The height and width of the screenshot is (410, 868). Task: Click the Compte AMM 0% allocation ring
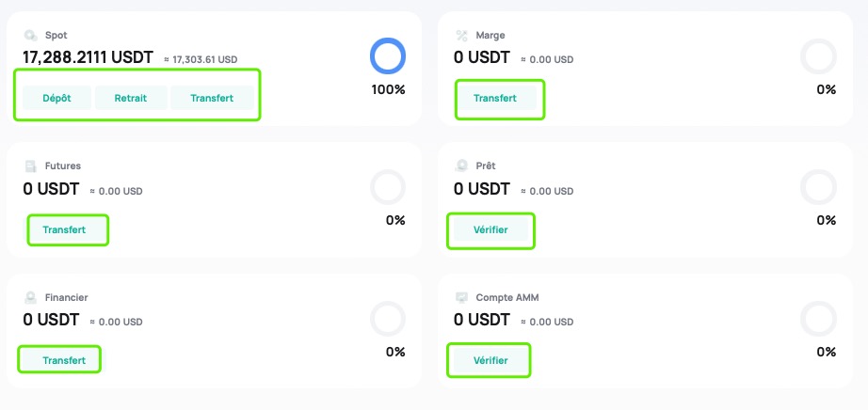tap(817, 319)
